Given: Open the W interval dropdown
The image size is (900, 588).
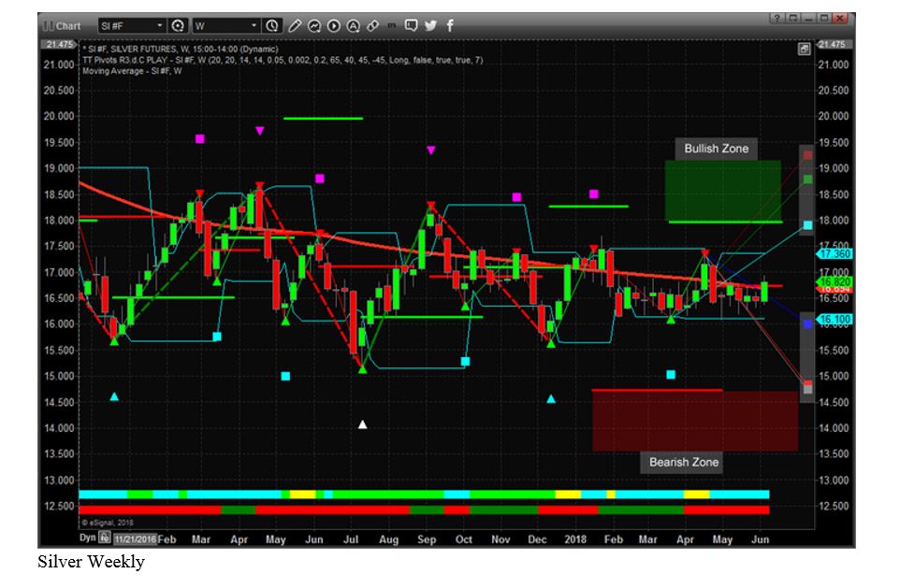Looking at the screenshot, I should point(254,26).
